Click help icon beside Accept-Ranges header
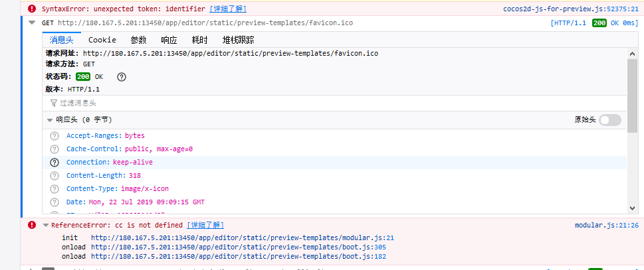Screen dimensions: 644x270 [x=54, y=136]
